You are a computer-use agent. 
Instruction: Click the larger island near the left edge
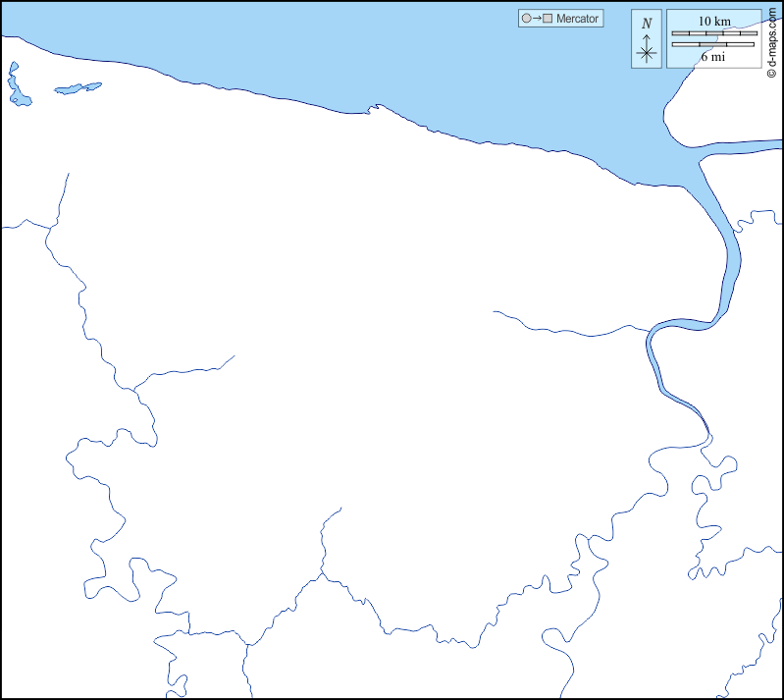coord(17,86)
